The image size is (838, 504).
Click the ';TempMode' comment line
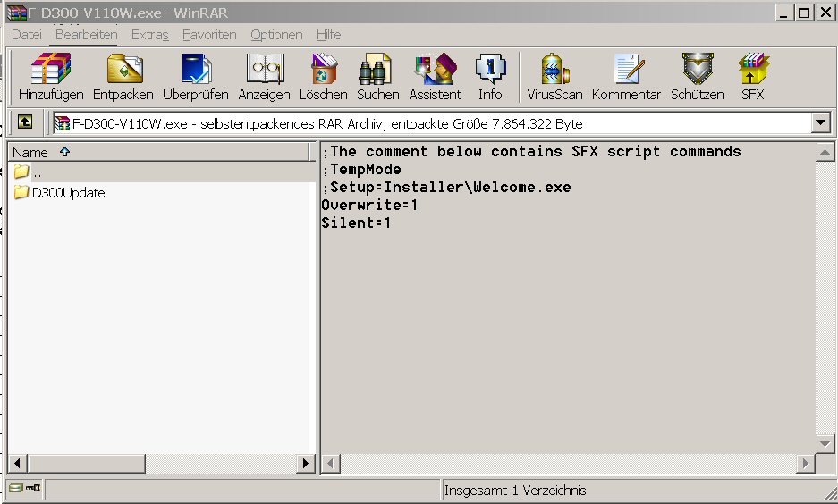(x=361, y=170)
